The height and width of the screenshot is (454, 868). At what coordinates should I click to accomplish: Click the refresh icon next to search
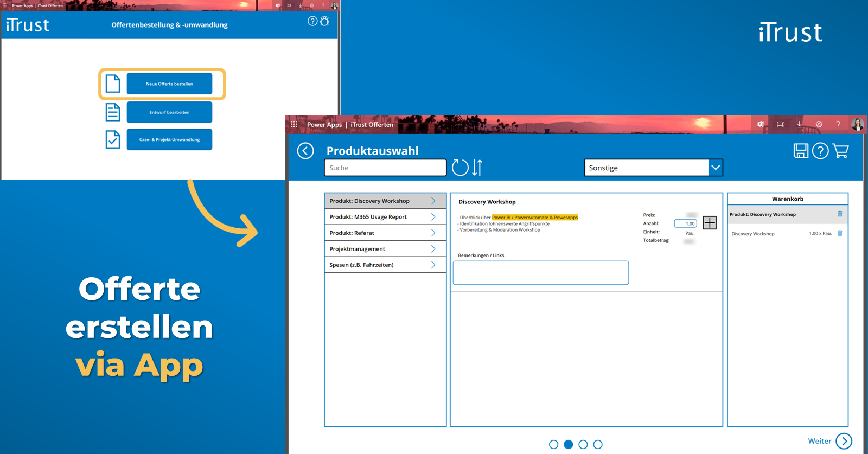point(460,168)
